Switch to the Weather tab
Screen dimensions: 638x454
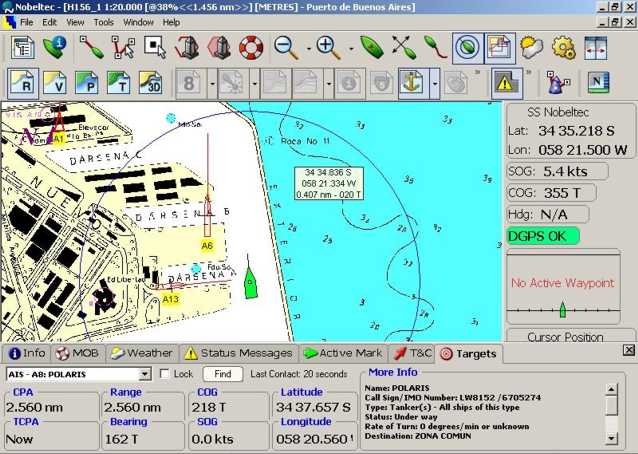tap(142, 353)
